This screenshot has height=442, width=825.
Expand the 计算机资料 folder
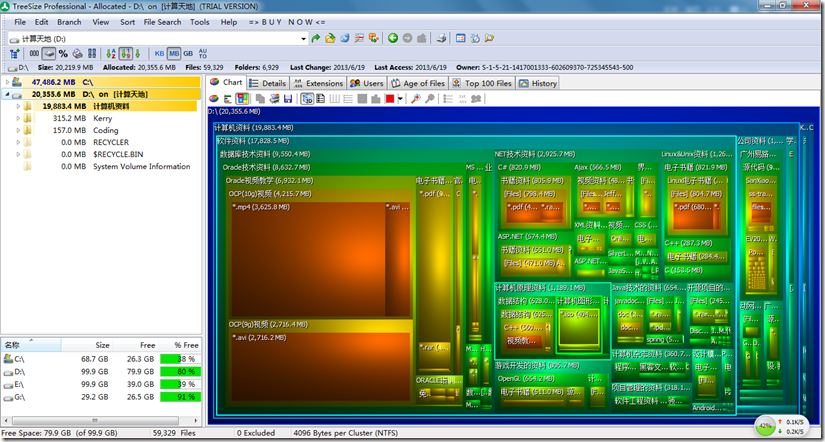point(18,106)
